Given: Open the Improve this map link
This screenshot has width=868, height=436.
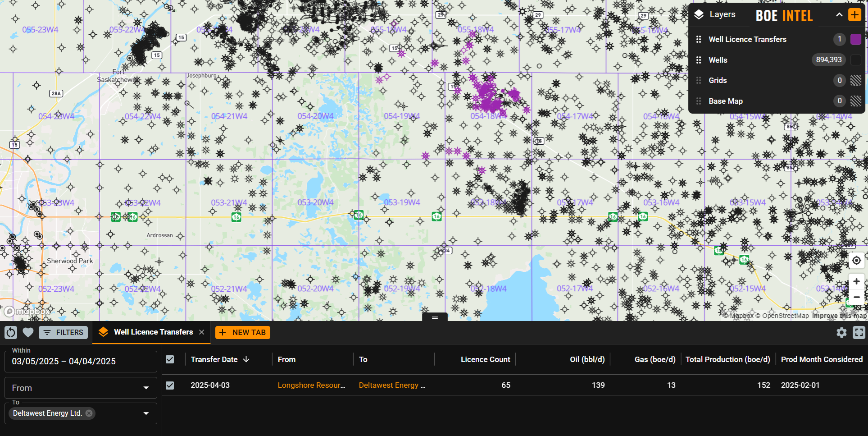Looking at the screenshot, I should point(839,316).
